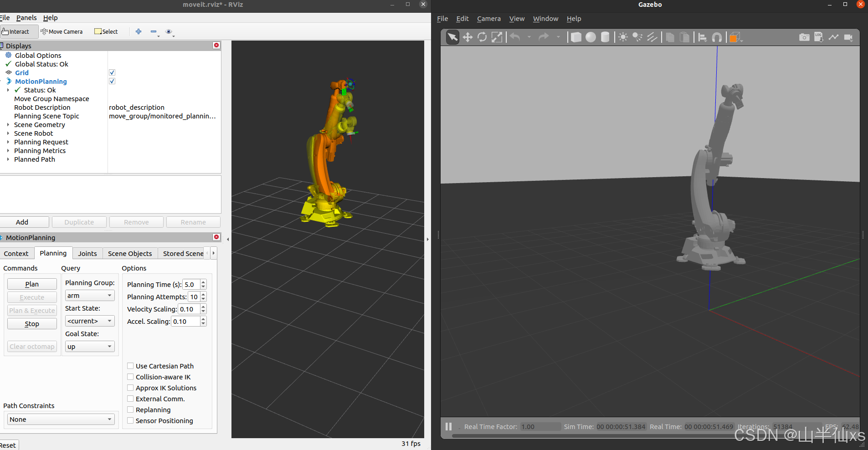Click the RViz plus add-tool icon

[139, 31]
